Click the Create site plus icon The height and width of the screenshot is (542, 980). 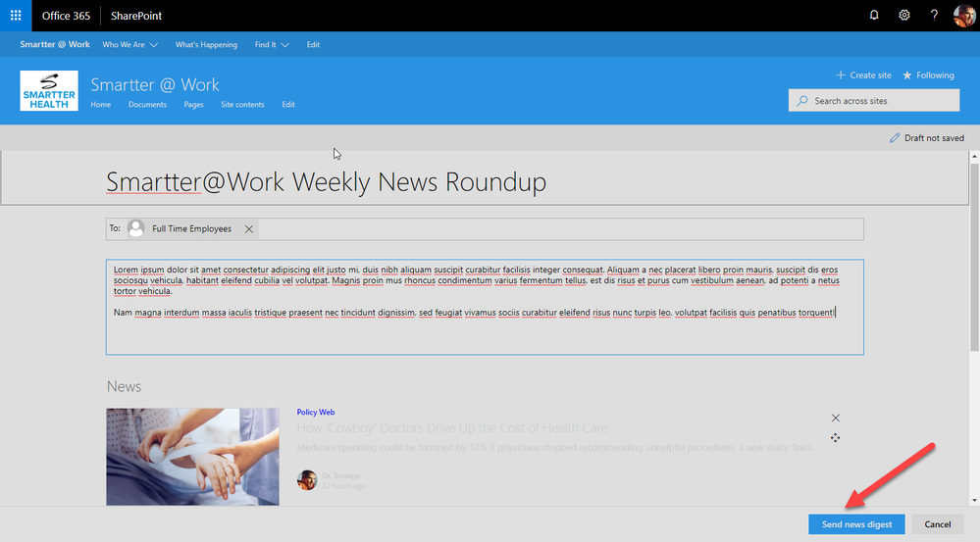841,74
